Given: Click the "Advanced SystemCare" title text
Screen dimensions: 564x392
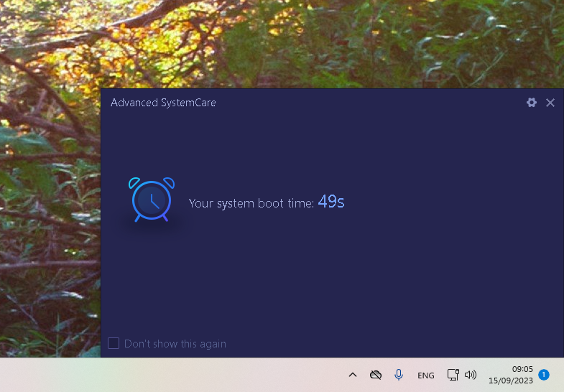Looking at the screenshot, I should [163, 103].
